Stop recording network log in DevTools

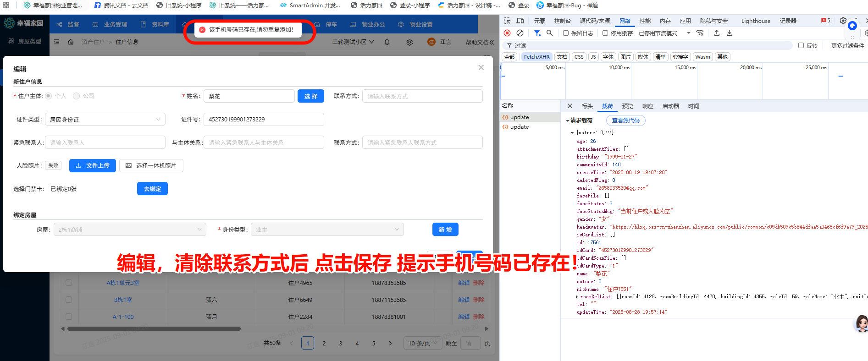507,33
